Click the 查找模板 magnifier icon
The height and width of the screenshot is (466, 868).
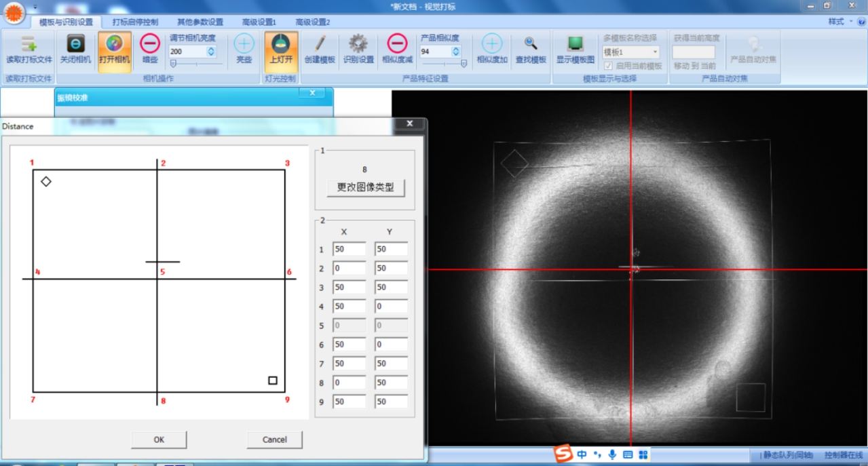point(530,45)
